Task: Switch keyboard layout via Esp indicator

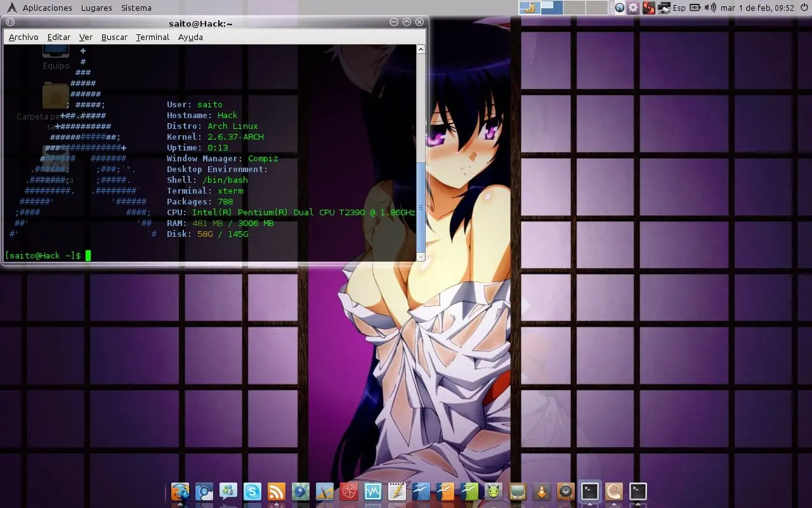Action: coord(679,8)
